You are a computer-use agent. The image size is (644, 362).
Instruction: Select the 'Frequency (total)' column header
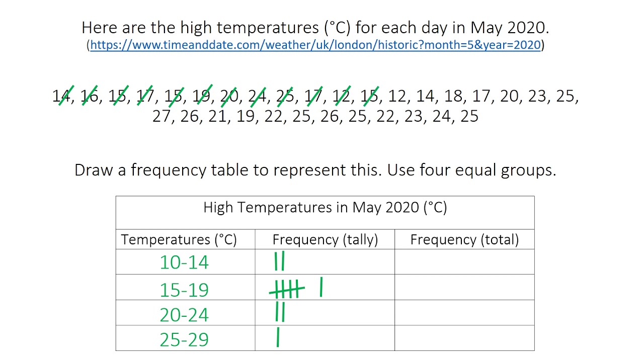tap(464, 239)
